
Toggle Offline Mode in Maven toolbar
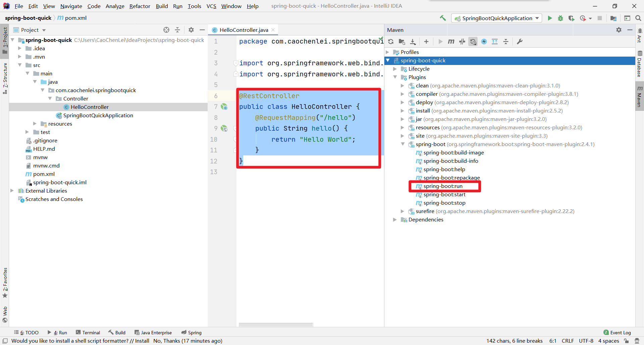pyautogui.click(x=462, y=42)
